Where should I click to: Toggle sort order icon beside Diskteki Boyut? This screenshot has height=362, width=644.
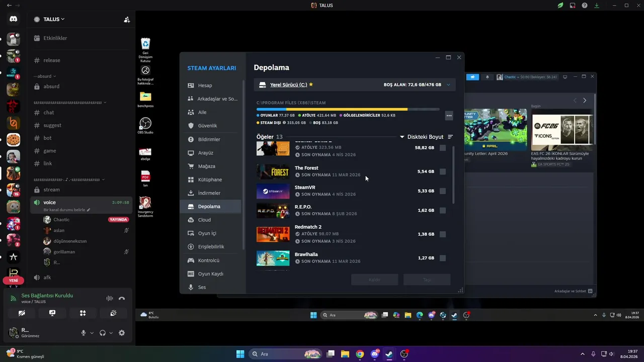(x=450, y=137)
